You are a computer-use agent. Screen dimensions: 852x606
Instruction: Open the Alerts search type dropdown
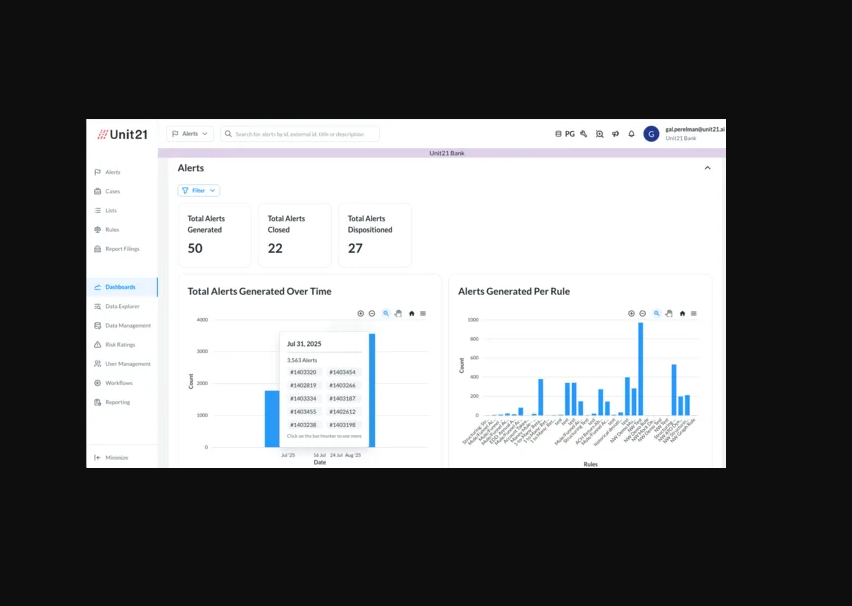190,134
